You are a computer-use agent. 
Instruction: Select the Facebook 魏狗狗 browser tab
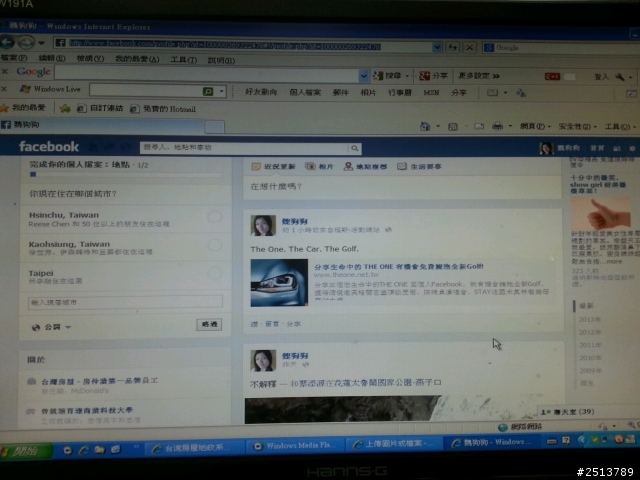pos(102,125)
